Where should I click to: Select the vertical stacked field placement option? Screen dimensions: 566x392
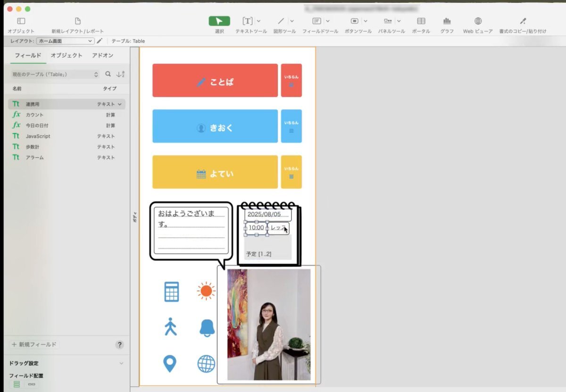click(x=17, y=384)
